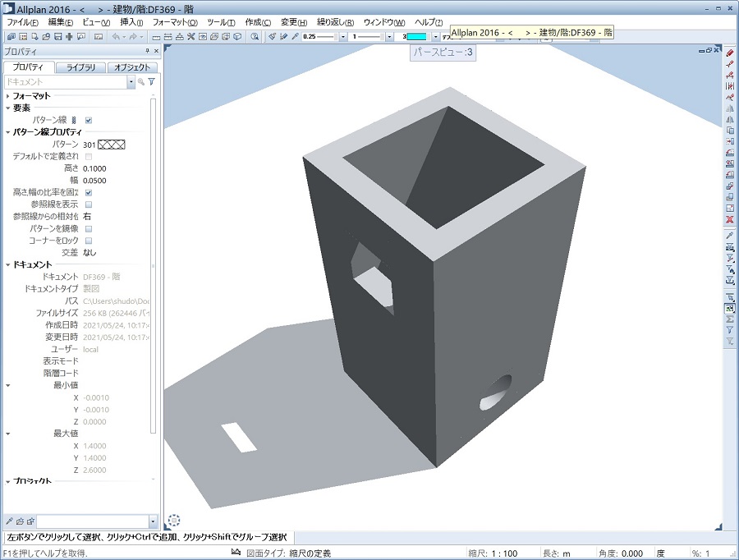Open the ツール menu

[x=220, y=22]
